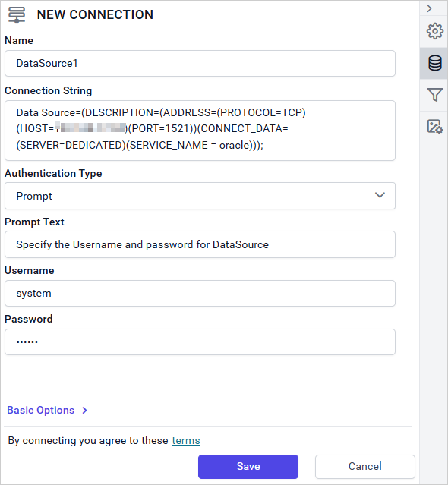Open the properties gear icon in sidebar
This screenshot has width=448, height=485.
[434, 31]
